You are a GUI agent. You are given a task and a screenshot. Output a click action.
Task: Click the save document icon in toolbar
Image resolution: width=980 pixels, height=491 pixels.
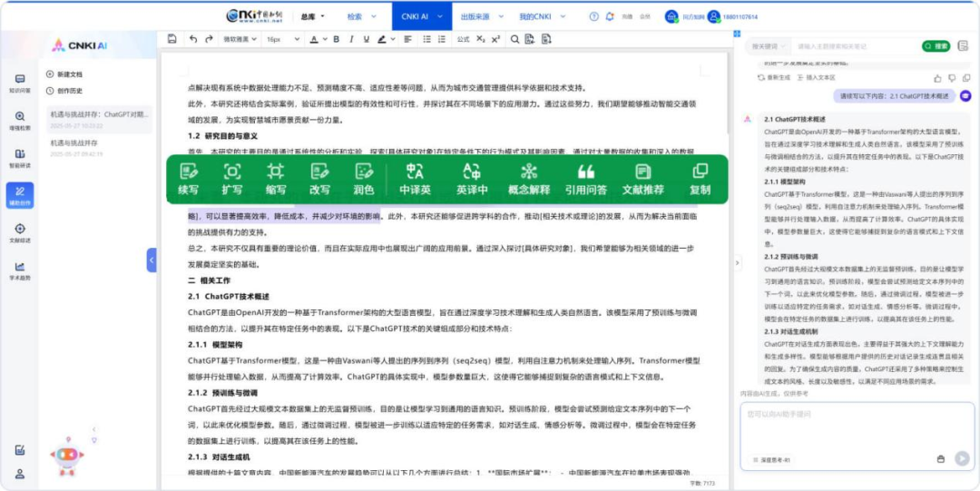pos(172,39)
